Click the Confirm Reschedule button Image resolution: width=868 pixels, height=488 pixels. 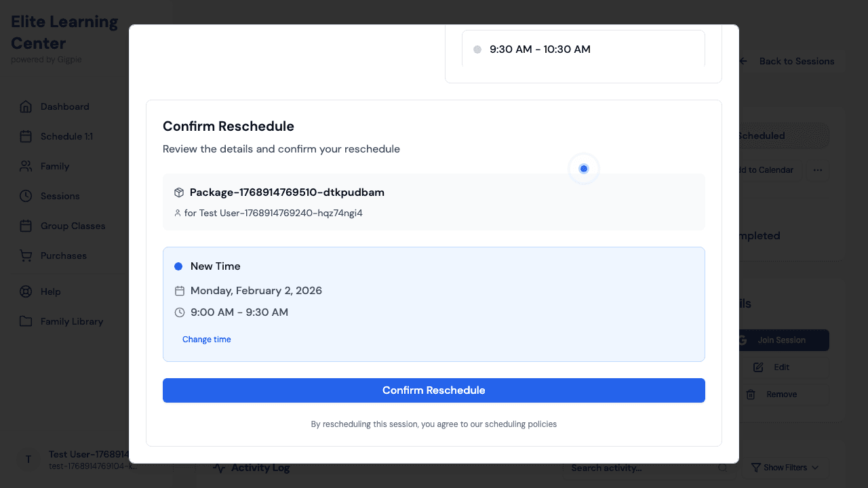[434, 390]
